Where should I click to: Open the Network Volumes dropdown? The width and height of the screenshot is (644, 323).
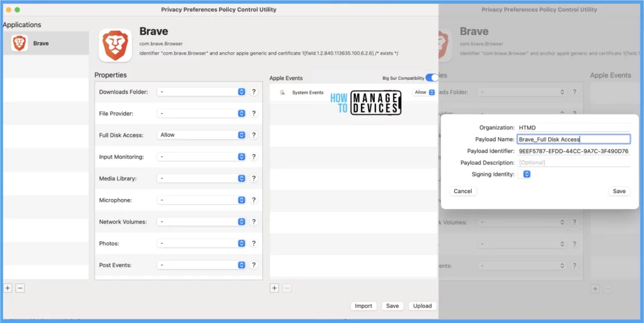tap(201, 222)
